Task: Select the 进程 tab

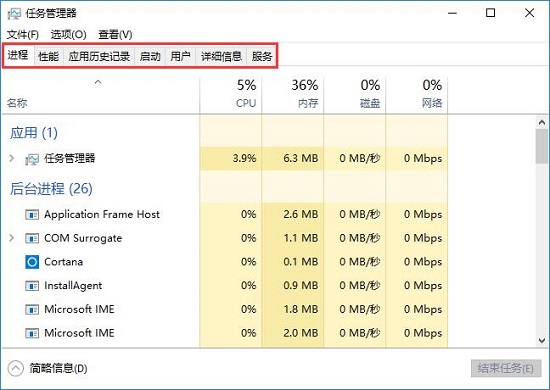Action: pos(18,55)
